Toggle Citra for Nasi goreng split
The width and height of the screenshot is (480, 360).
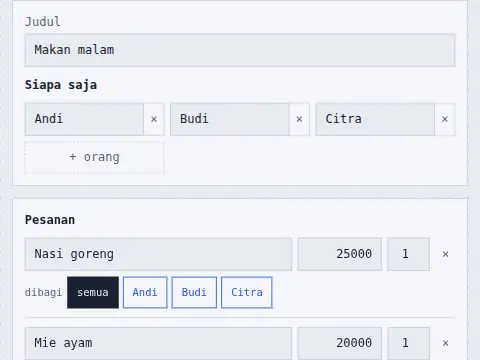pos(247,292)
